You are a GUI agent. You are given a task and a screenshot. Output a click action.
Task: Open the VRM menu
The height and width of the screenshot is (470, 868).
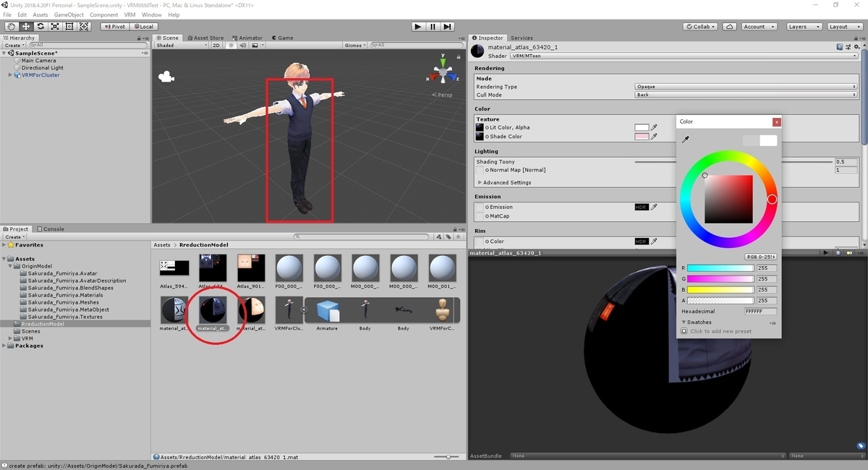click(129, 14)
